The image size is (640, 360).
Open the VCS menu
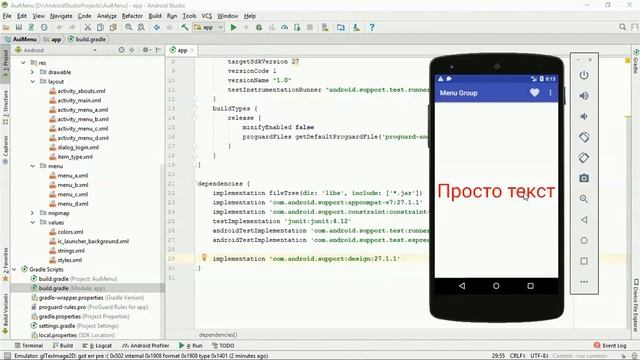click(207, 16)
